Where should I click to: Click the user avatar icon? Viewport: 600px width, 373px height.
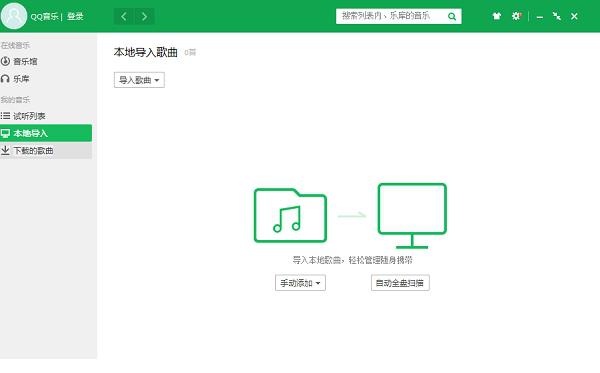pos(14,16)
